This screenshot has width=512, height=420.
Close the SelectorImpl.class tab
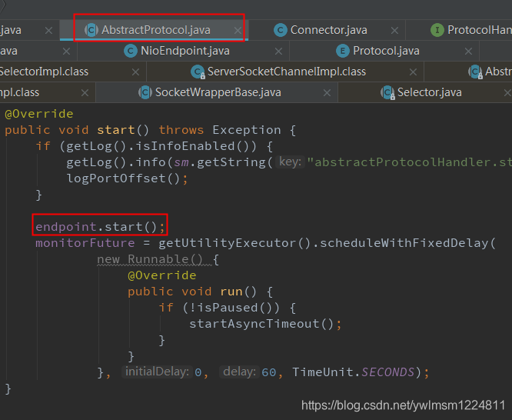pos(135,72)
